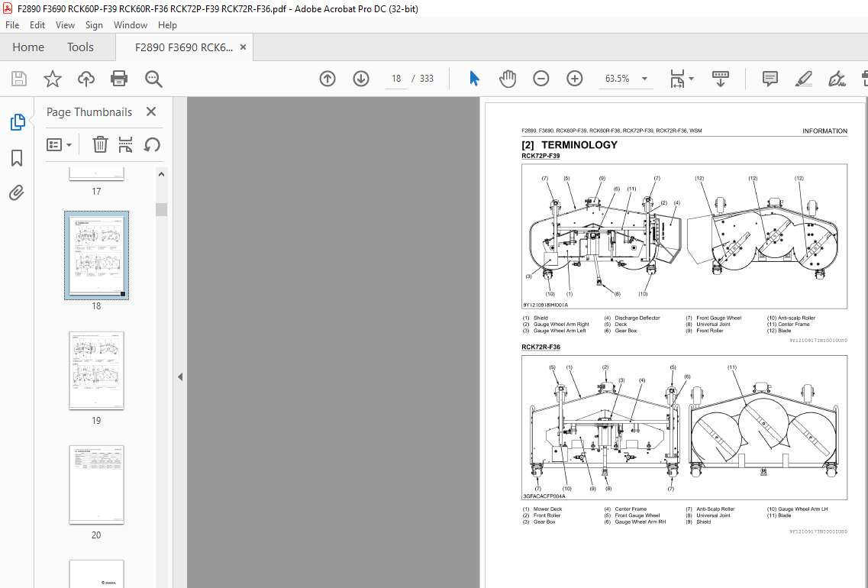The image size is (868, 588).
Task: Activate the Hand pan tool
Action: click(507, 79)
